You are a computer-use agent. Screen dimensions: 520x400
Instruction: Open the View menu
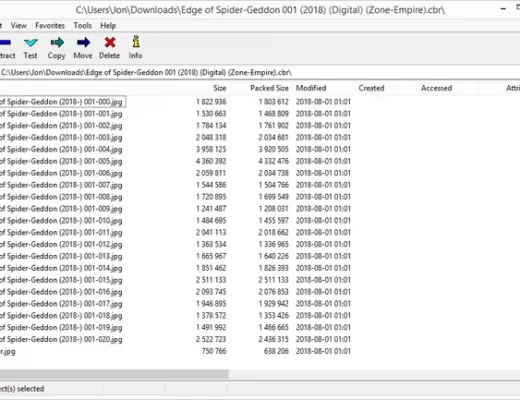(x=19, y=26)
